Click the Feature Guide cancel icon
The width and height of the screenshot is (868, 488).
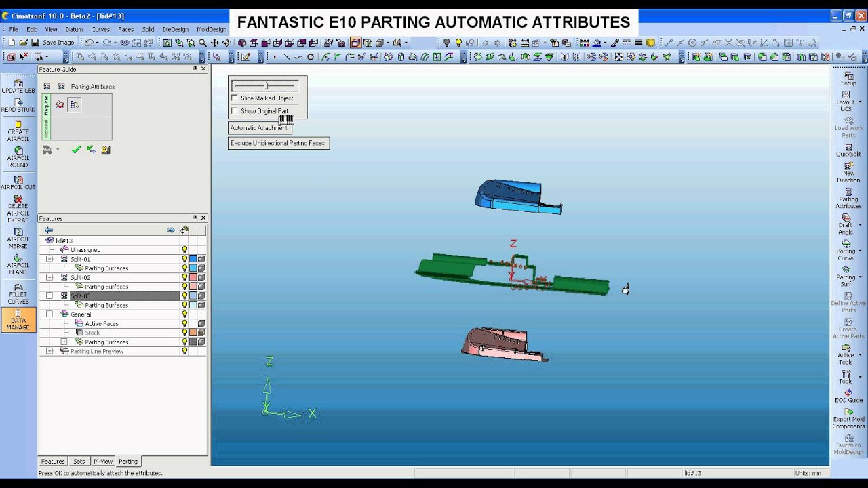tap(106, 150)
